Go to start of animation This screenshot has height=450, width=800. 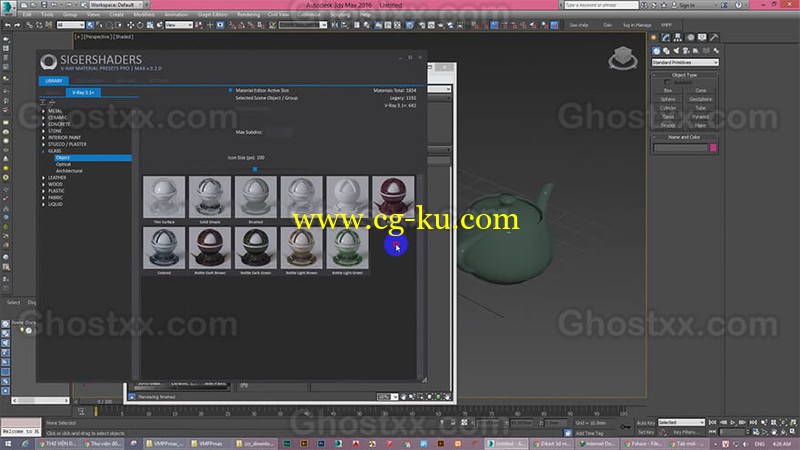pos(713,422)
